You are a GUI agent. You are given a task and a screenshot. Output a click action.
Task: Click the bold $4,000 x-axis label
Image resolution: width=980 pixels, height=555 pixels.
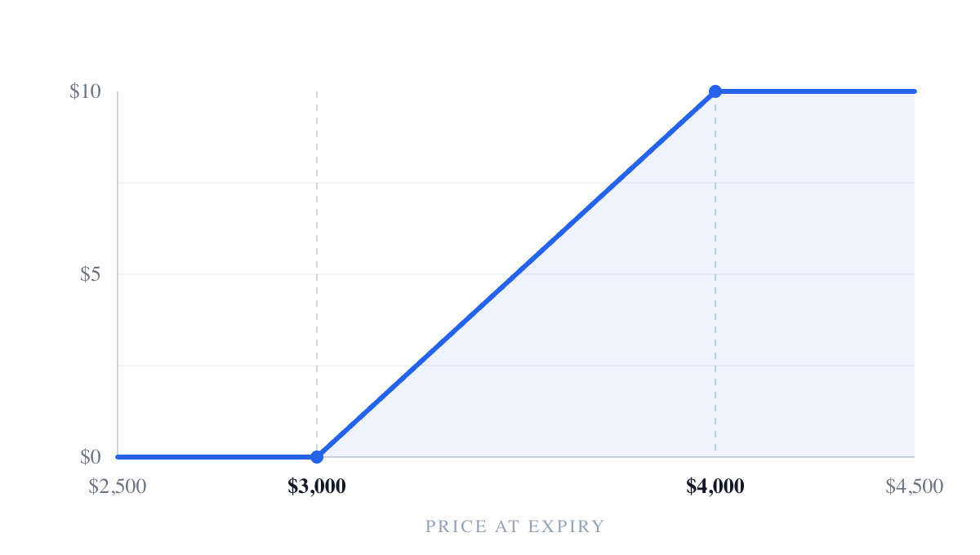(x=715, y=486)
